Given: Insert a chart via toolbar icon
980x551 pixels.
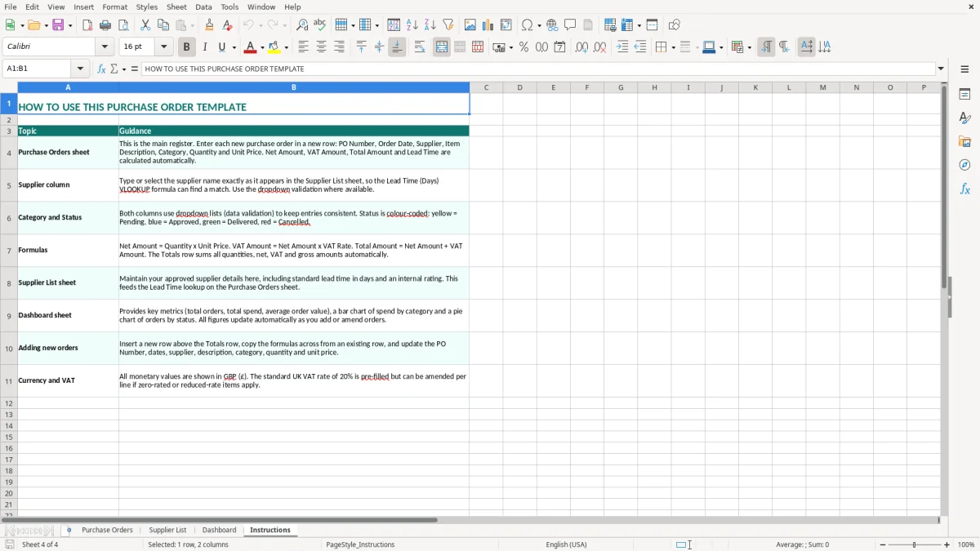Looking at the screenshot, I should pos(488,25).
